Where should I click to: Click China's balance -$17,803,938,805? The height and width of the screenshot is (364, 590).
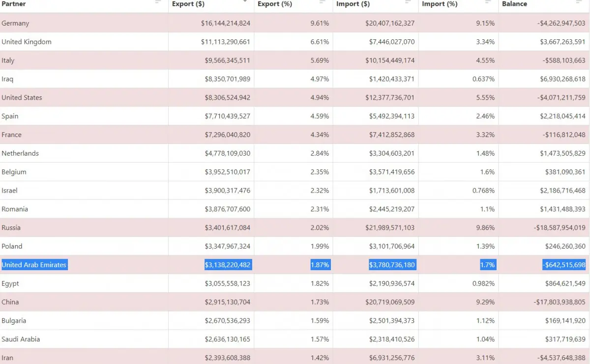pyautogui.click(x=560, y=302)
